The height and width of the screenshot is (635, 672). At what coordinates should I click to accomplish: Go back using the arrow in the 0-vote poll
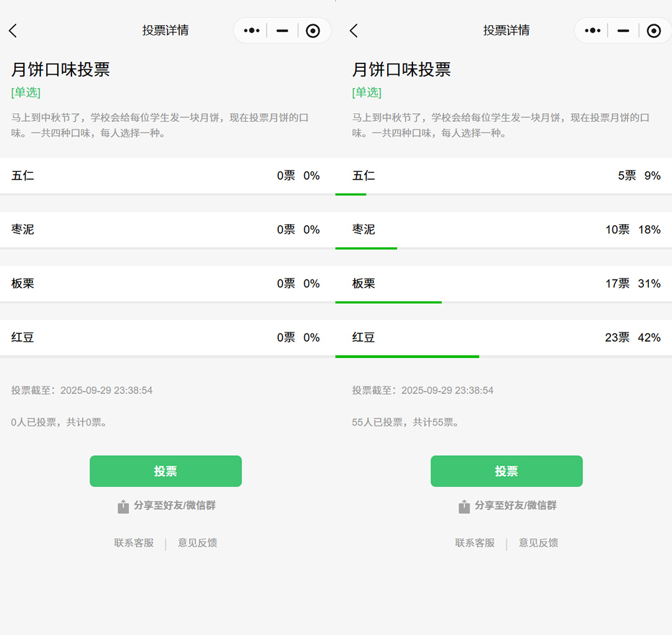tap(13, 31)
